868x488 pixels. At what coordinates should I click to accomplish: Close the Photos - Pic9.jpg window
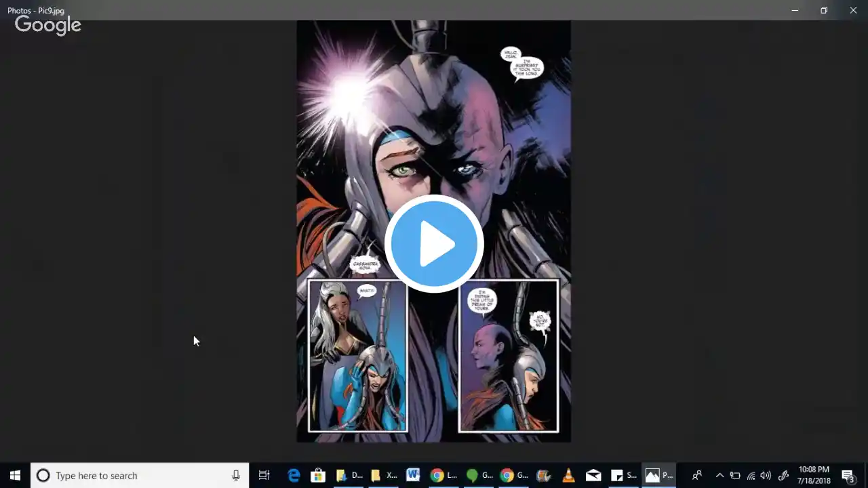853,10
